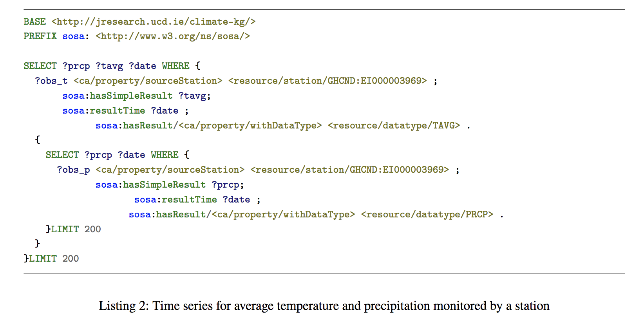Click the jresearch.ucd.ie climate-kg URL
The image size is (644, 322).
154,22
